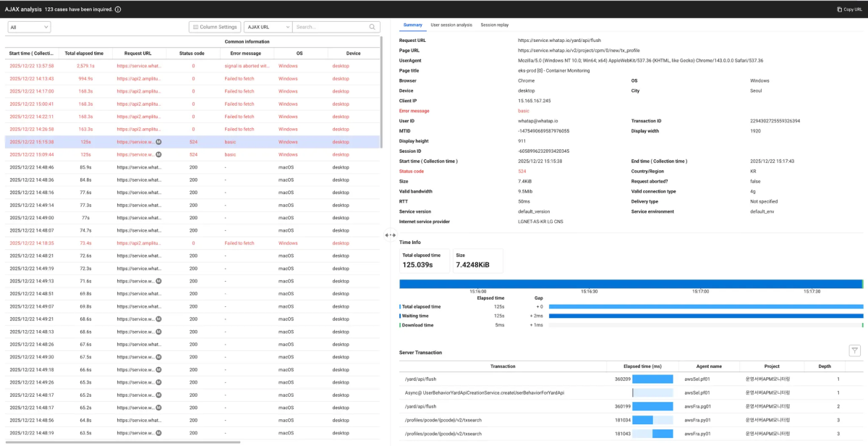Click the Async@ UserBehaviorYardApiCreationService transaction row
Screen dimensions: 868x446
tap(631, 392)
